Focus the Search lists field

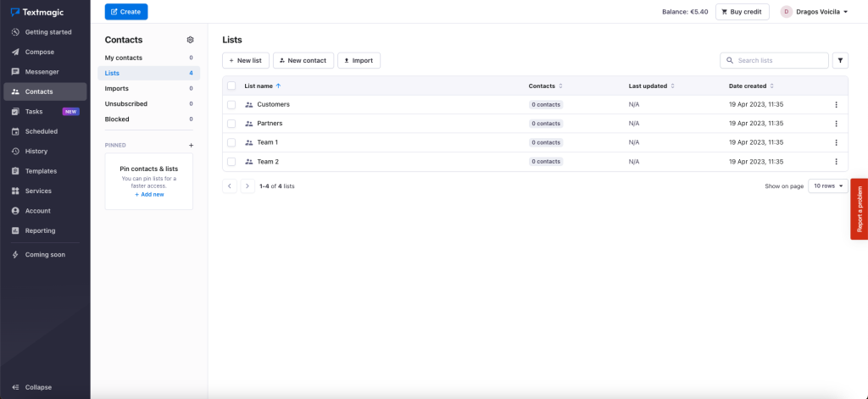click(x=774, y=60)
